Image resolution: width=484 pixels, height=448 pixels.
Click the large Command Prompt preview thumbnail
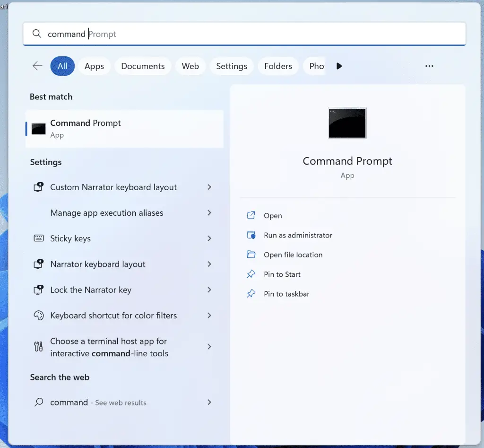point(347,123)
